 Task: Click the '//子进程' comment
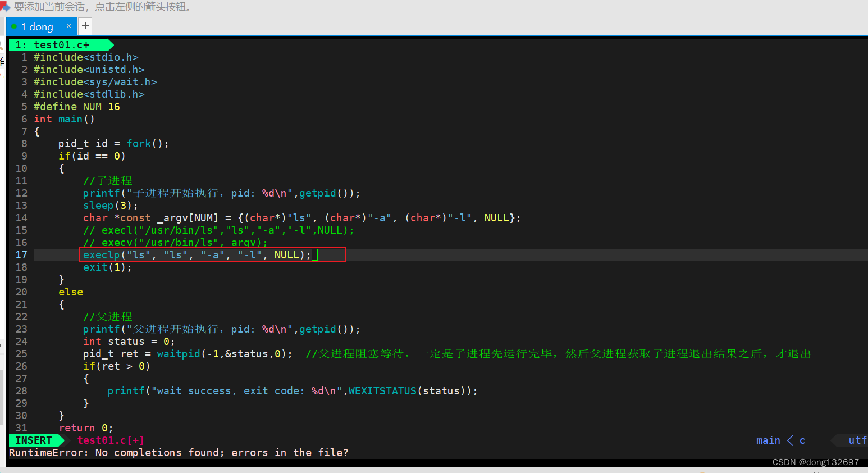[108, 181]
